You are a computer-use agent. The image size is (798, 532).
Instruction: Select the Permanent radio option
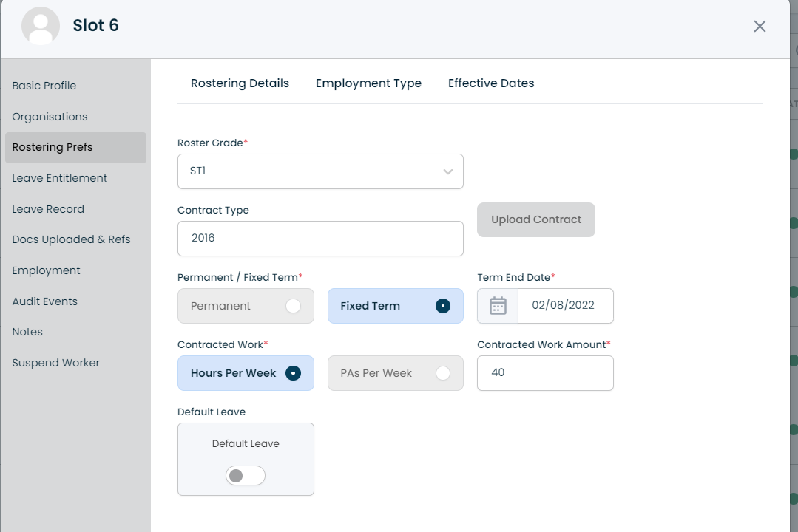pyautogui.click(x=246, y=306)
